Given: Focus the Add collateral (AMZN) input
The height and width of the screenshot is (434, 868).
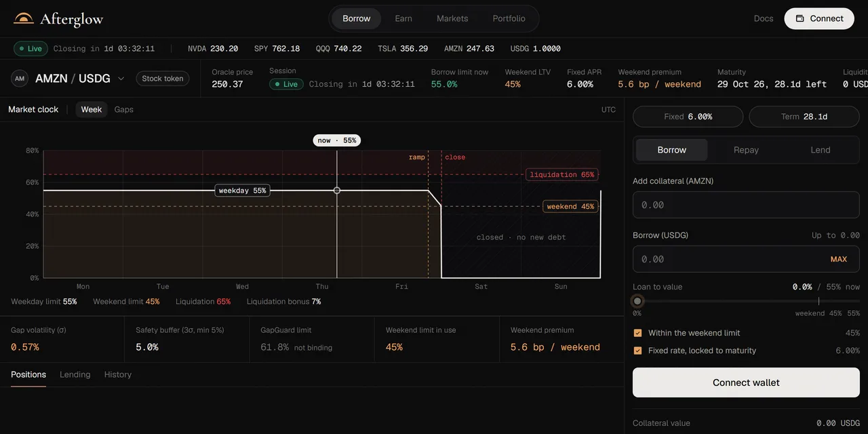Looking at the screenshot, I should coord(746,205).
